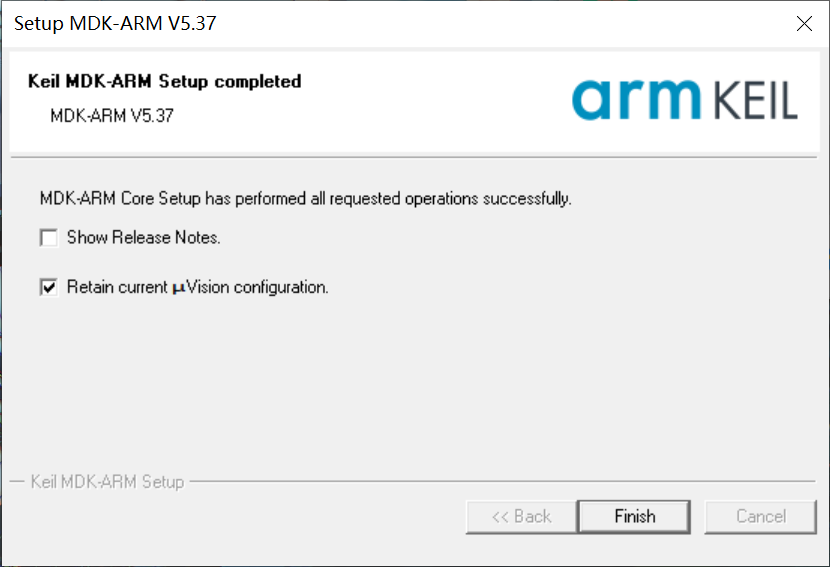830x567 pixels.
Task: Click the 'Show Release Notes.' label text
Action: tap(143, 238)
